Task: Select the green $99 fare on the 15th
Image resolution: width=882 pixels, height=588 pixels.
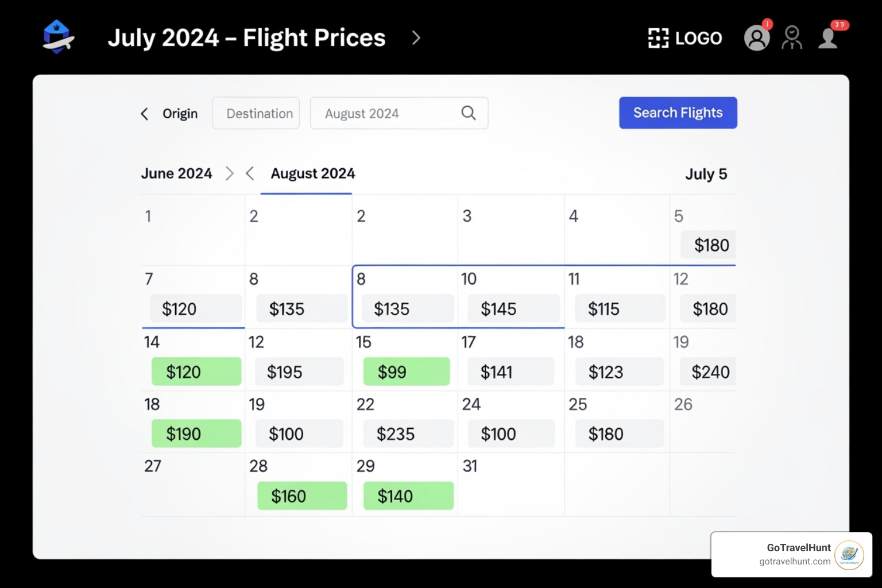Action: (407, 372)
